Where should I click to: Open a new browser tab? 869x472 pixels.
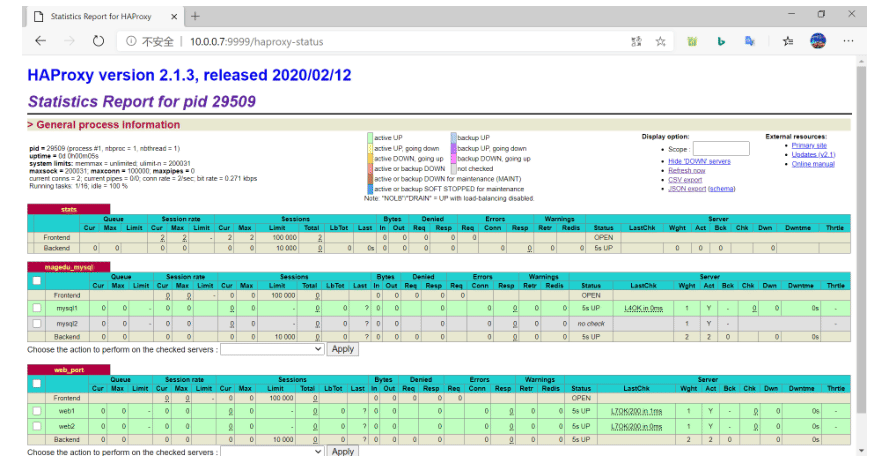click(x=195, y=17)
